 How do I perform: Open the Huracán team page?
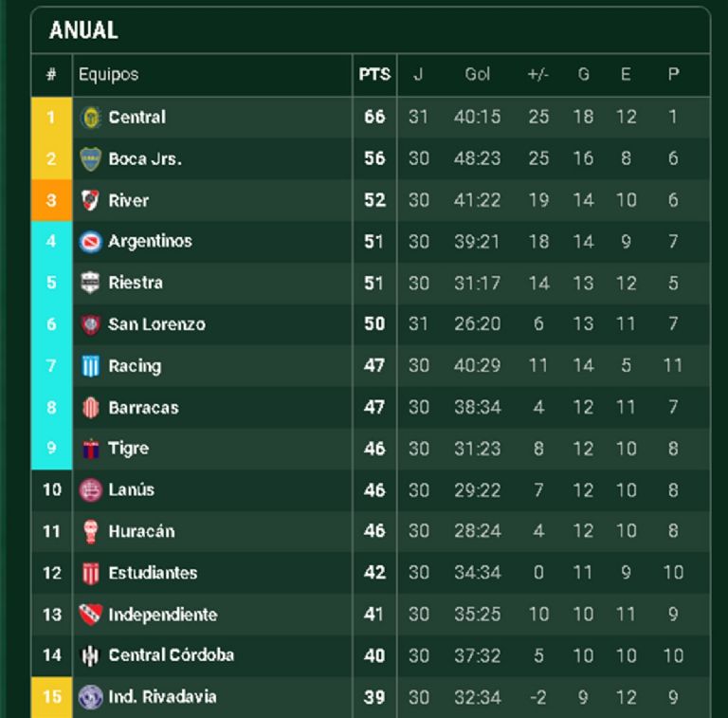[x=141, y=531]
